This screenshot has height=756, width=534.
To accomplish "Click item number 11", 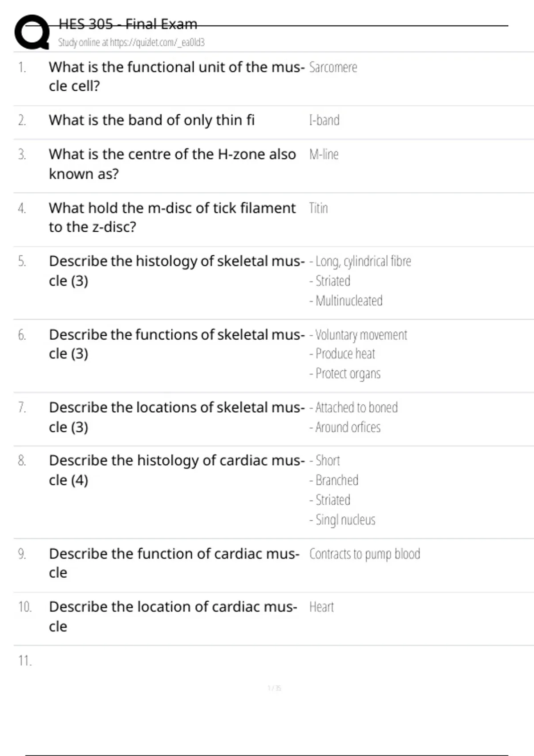I will [25, 661].
